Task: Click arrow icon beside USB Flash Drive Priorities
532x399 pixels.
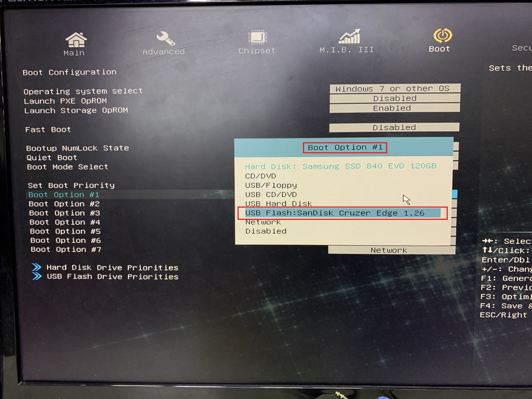Action: (37, 276)
